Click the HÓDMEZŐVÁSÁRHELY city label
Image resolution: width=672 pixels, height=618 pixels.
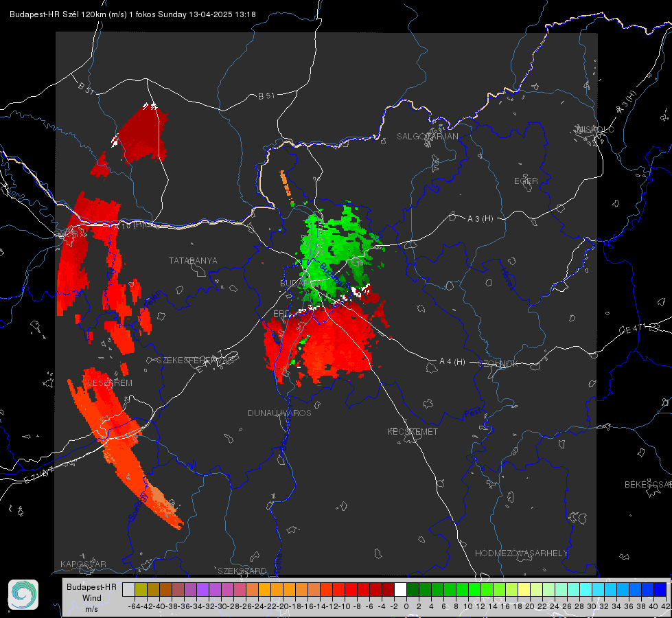[x=521, y=553]
